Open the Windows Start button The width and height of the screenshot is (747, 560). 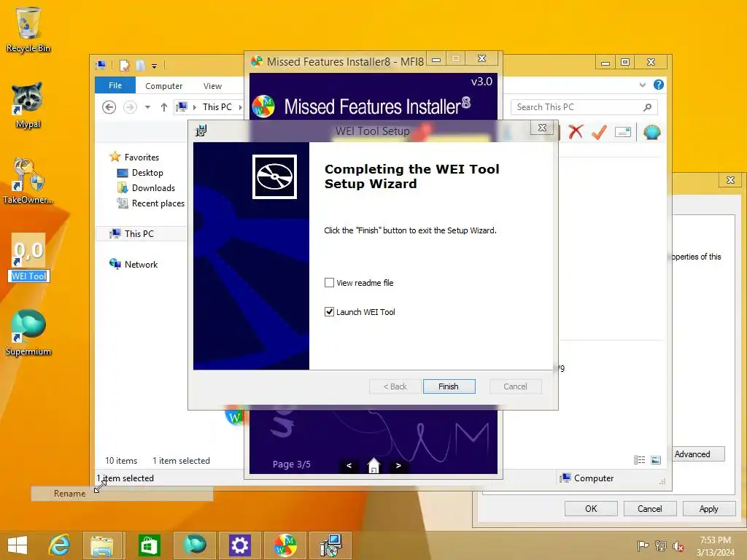tap(18, 545)
